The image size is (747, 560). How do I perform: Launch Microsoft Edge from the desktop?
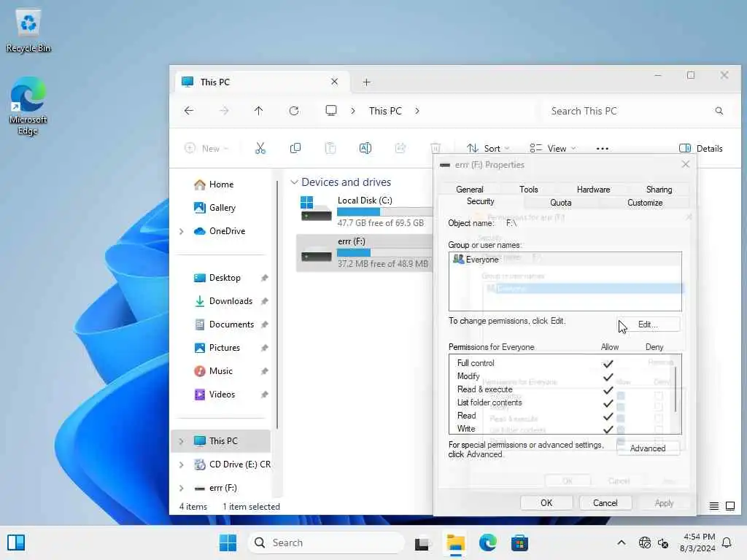28,106
